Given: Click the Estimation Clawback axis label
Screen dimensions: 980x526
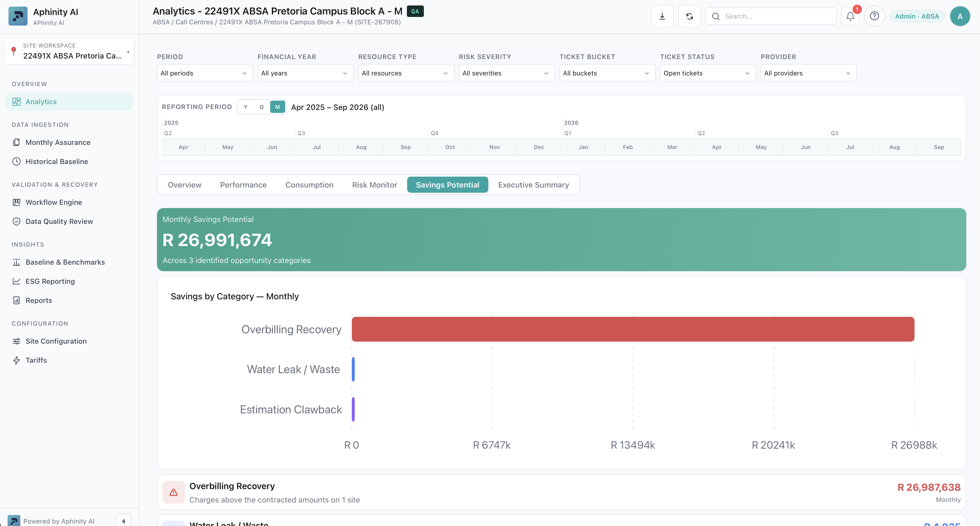Looking at the screenshot, I should (291, 410).
